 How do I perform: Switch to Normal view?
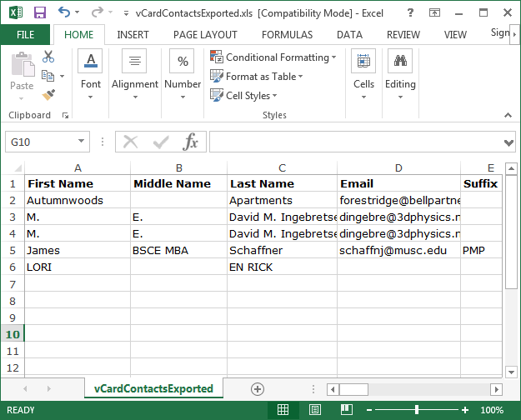[x=283, y=410]
